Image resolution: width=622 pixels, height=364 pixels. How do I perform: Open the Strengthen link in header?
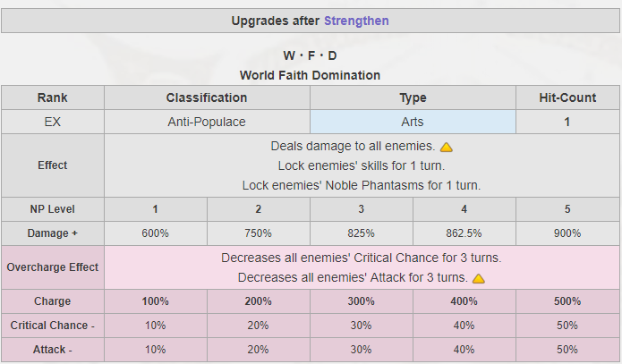(x=356, y=21)
